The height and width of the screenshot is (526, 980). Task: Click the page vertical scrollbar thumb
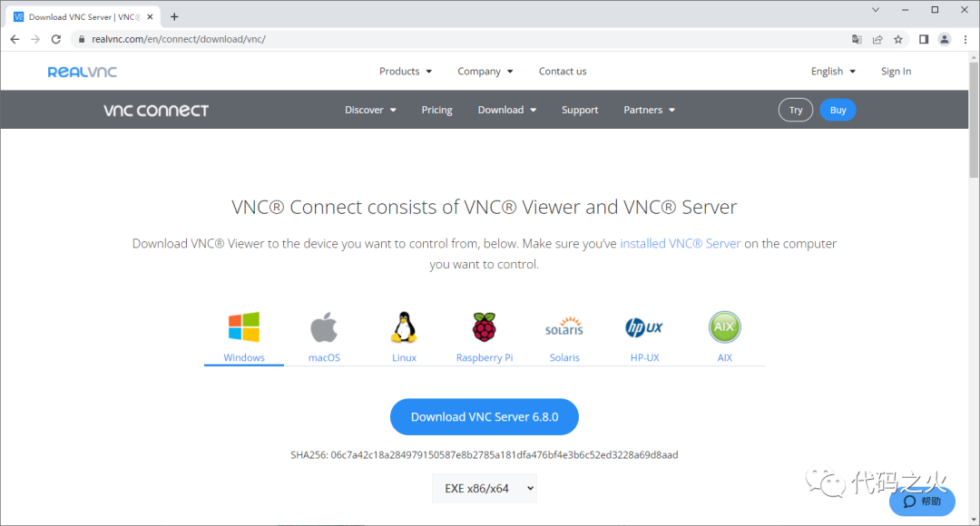974,120
